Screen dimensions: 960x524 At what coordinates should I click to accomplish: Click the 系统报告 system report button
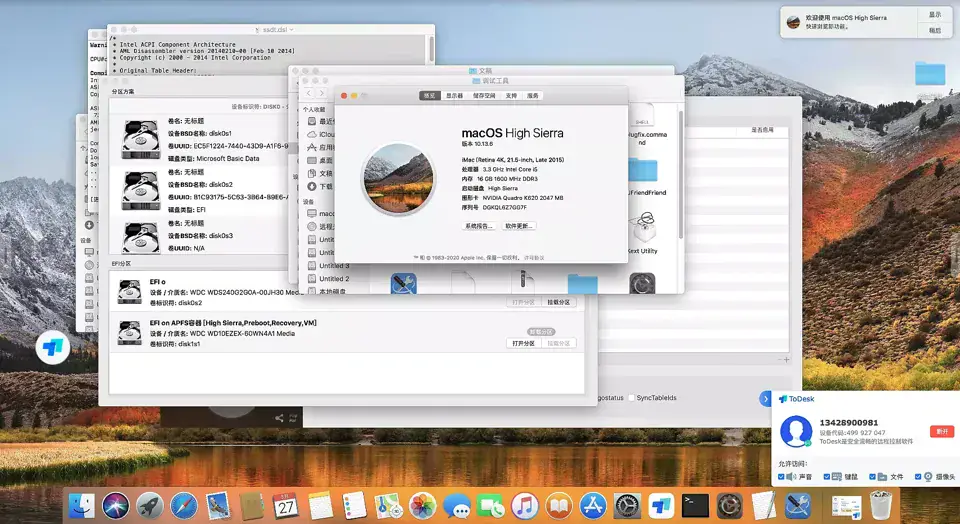tap(479, 226)
